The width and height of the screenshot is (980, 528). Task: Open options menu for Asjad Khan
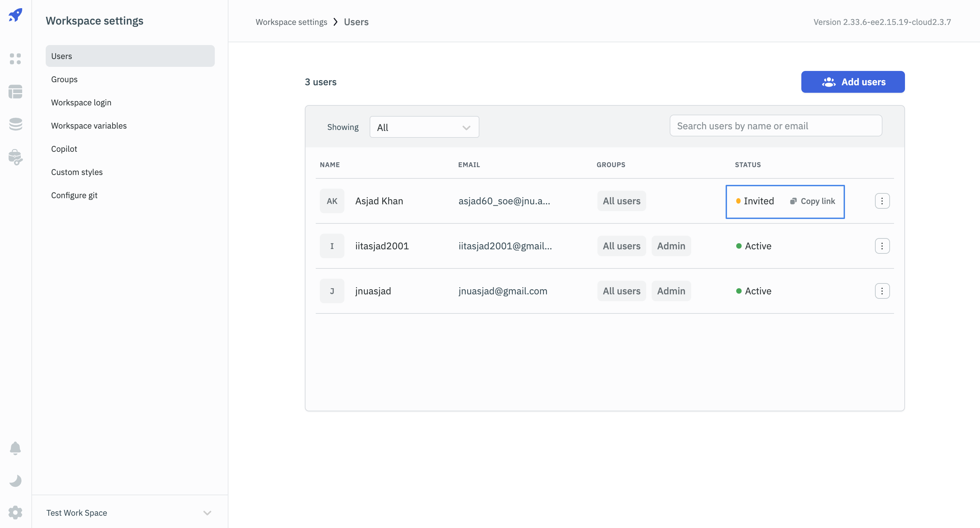click(882, 201)
